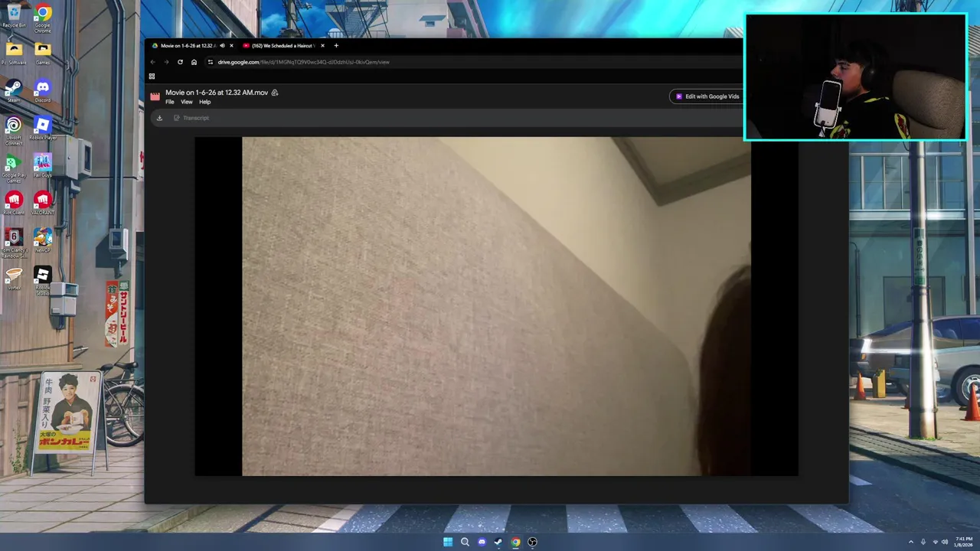Viewport: 980px width, 551px height.
Task: Open the File menu
Action: click(x=170, y=102)
